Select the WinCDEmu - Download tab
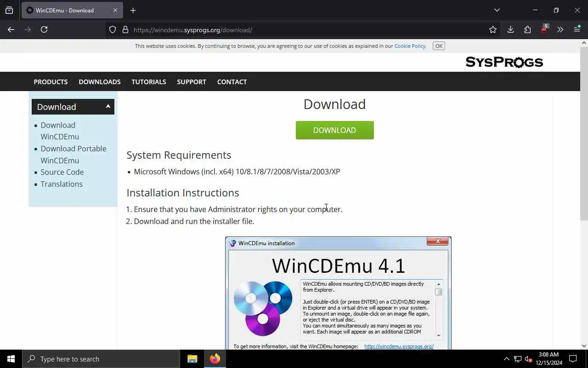The height and width of the screenshot is (368, 588). tap(71, 10)
